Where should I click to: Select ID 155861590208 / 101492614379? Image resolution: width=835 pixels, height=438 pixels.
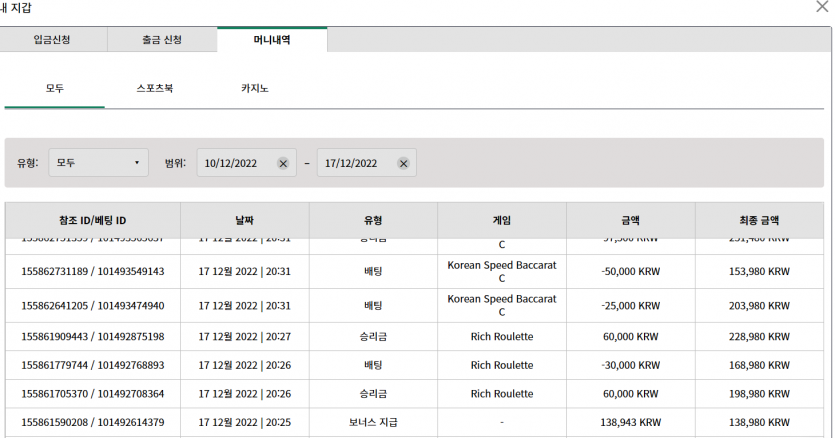93,423
